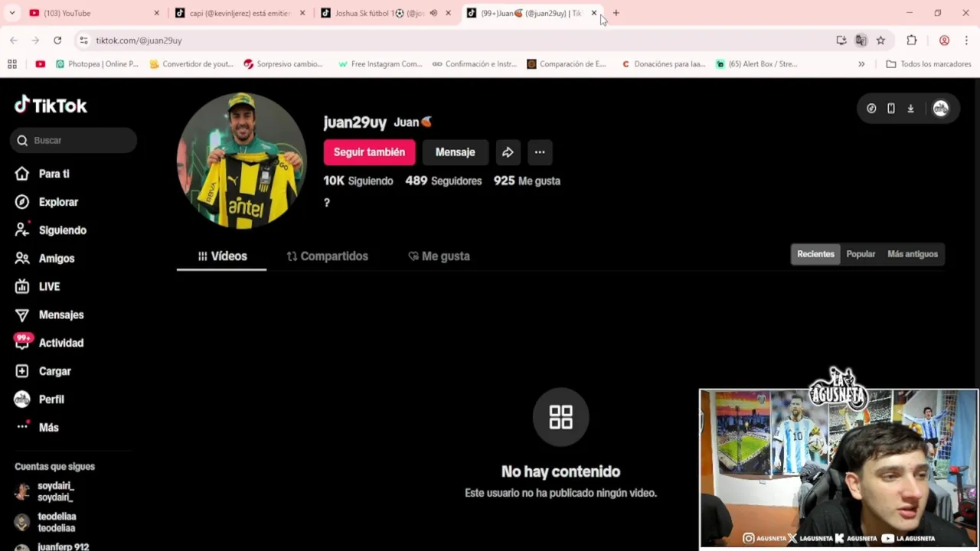Click juan29uy's profile picture
The width and height of the screenshot is (980, 551).
point(241,161)
